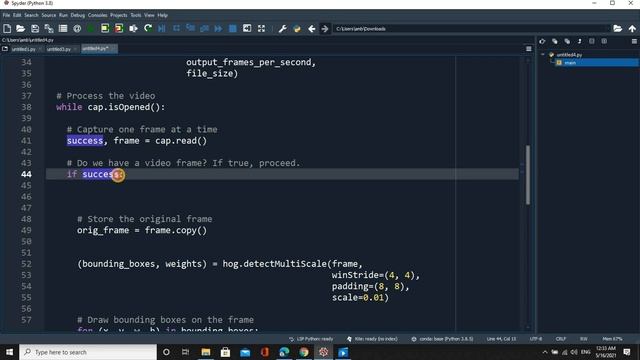640x360 pixels.
Task: Run current cell icon
Action: coord(105,29)
